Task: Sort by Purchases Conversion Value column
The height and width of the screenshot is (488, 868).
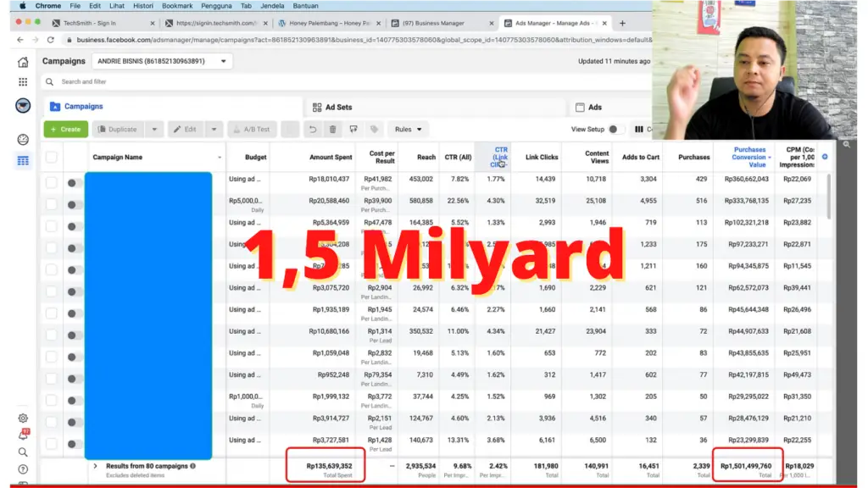Action: click(749, 157)
